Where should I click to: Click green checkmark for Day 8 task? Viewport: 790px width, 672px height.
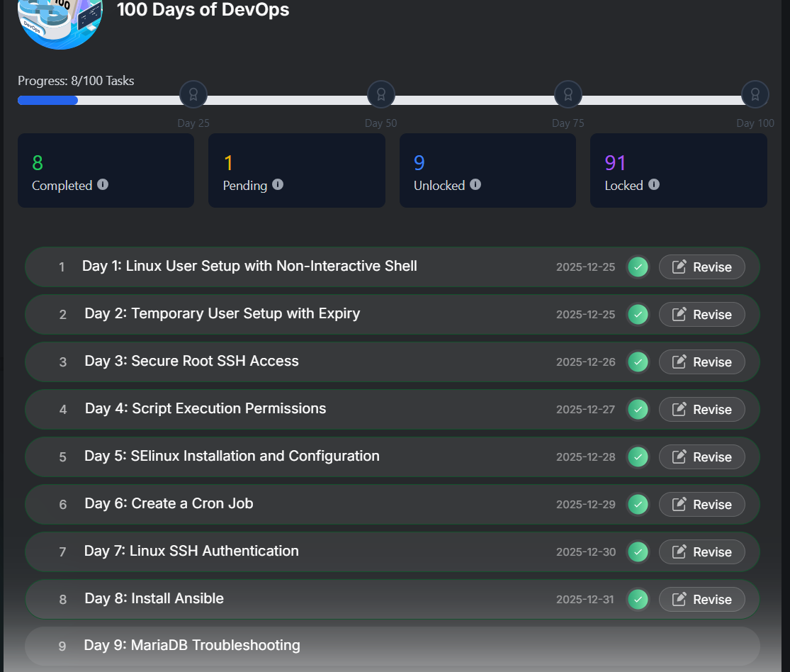pos(638,599)
